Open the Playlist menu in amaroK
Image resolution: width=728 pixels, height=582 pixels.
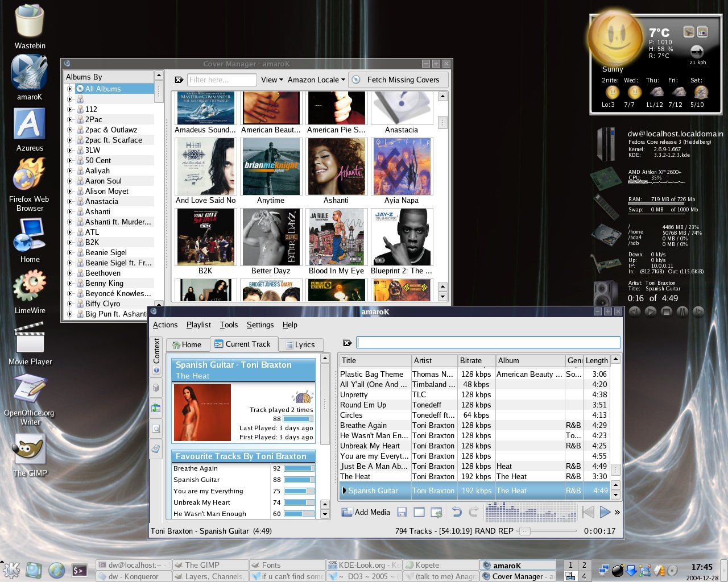click(198, 325)
